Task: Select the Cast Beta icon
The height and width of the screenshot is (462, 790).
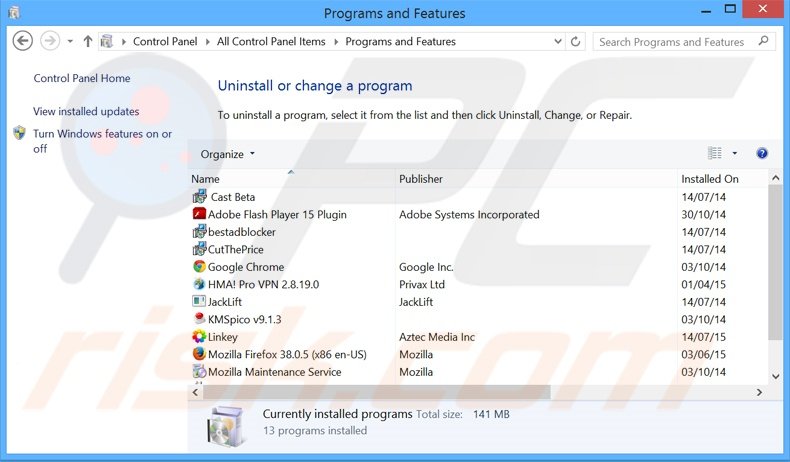Action: coord(200,196)
